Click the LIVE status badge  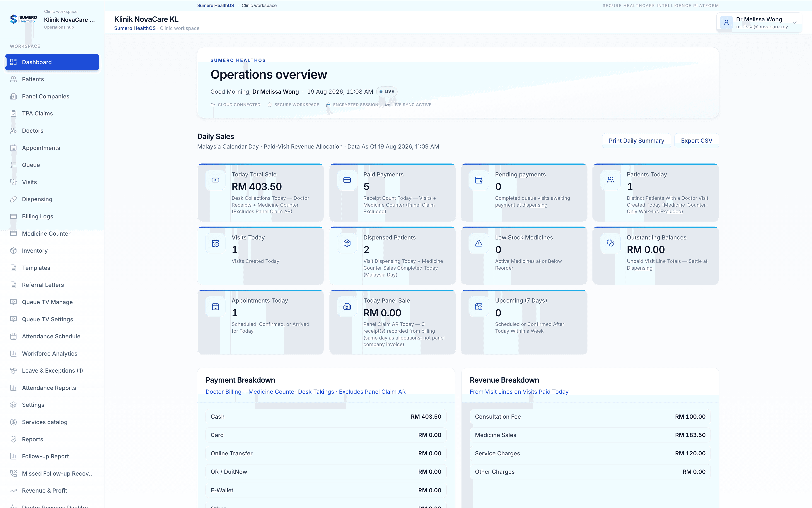click(387, 92)
